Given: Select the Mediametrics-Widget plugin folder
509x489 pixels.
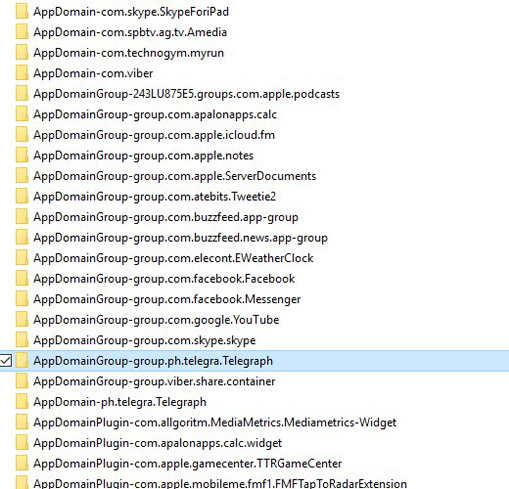Looking at the screenshot, I should [215, 422].
